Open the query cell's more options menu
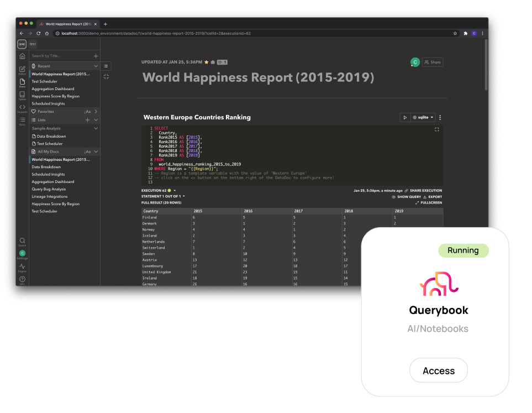532x413 pixels. [x=440, y=118]
